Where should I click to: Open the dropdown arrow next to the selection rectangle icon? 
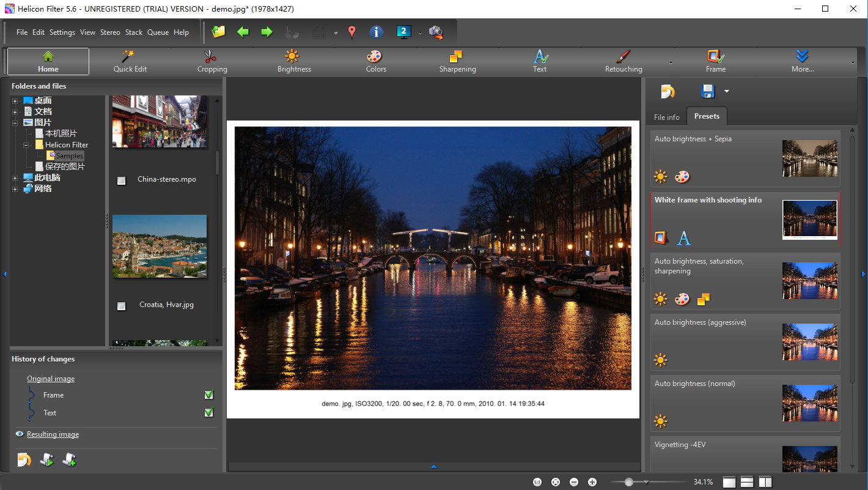point(336,33)
